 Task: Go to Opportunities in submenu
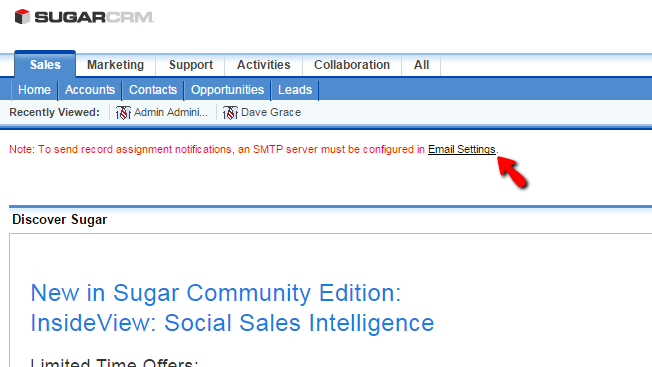(x=227, y=90)
